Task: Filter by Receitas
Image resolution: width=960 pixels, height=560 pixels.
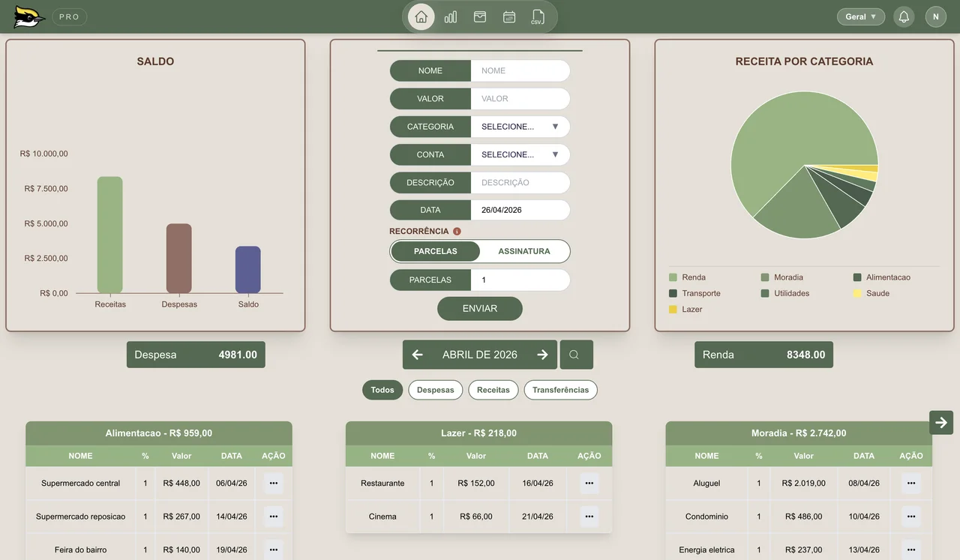Action: pos(493,390)
